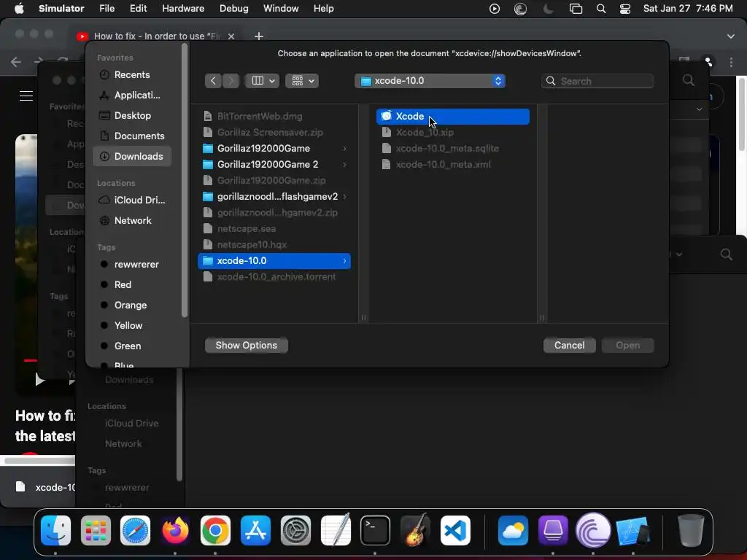The image size is (747, 560).
Task: Open Finder from the dock
Action: (55, 531)
